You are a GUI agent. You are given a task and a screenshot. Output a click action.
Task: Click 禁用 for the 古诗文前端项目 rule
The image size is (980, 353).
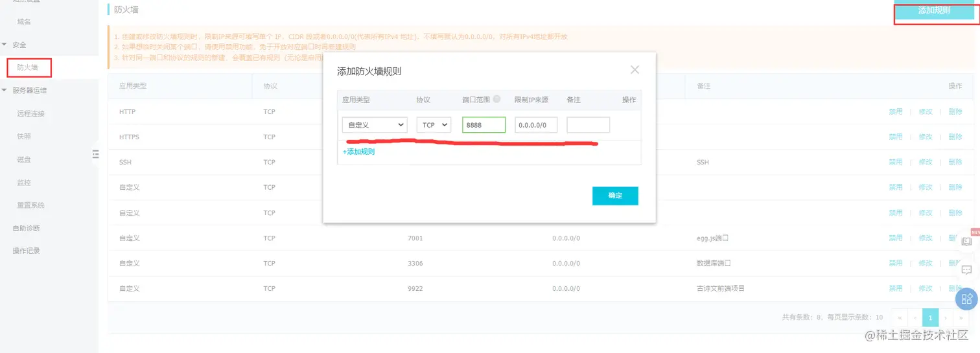click(x=895, y=288)
